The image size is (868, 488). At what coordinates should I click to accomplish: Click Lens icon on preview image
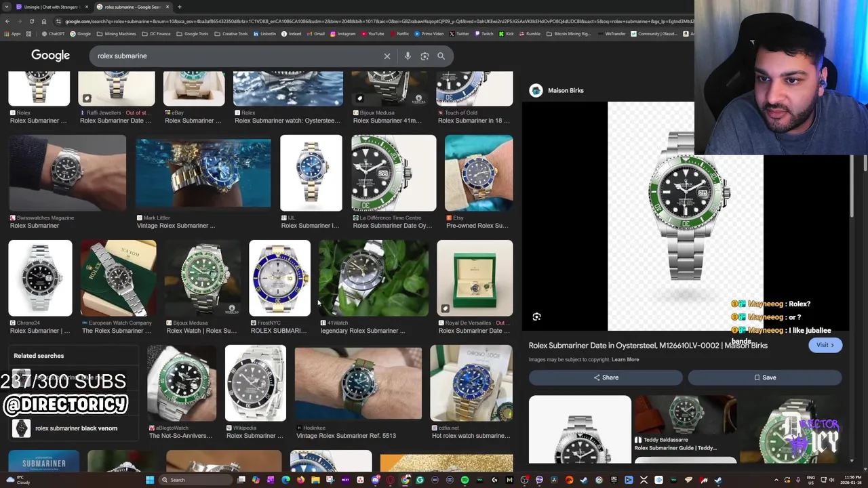pos(536,317)
